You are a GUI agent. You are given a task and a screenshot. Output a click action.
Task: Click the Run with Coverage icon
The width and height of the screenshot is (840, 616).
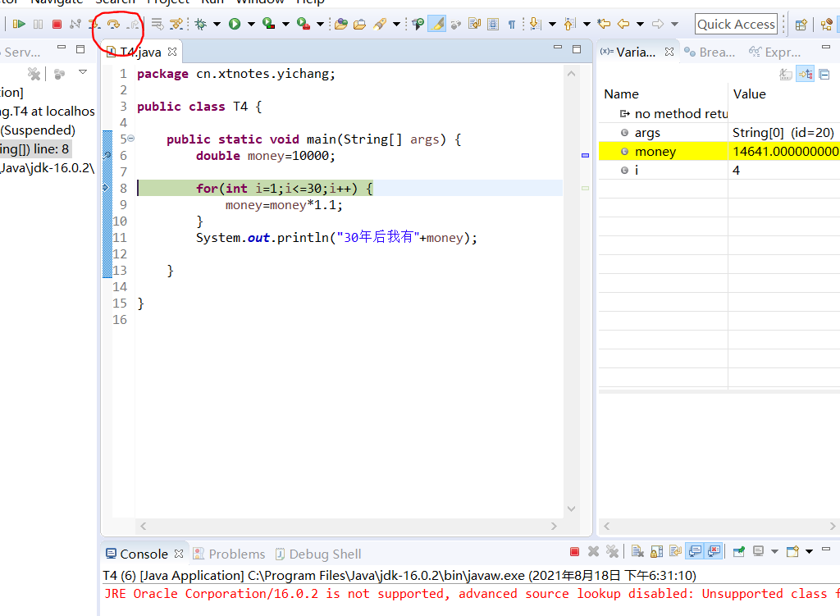[x=269, y=24]
